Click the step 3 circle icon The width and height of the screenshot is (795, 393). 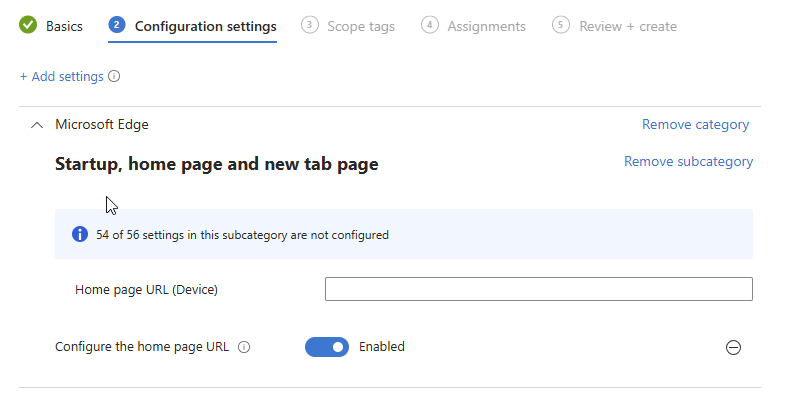click(309, 25)
